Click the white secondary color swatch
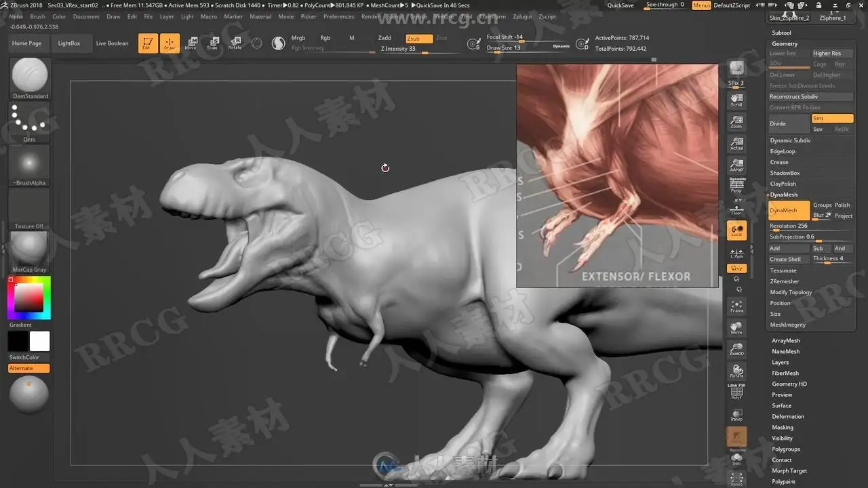868x488 pixels. (39, 341)
